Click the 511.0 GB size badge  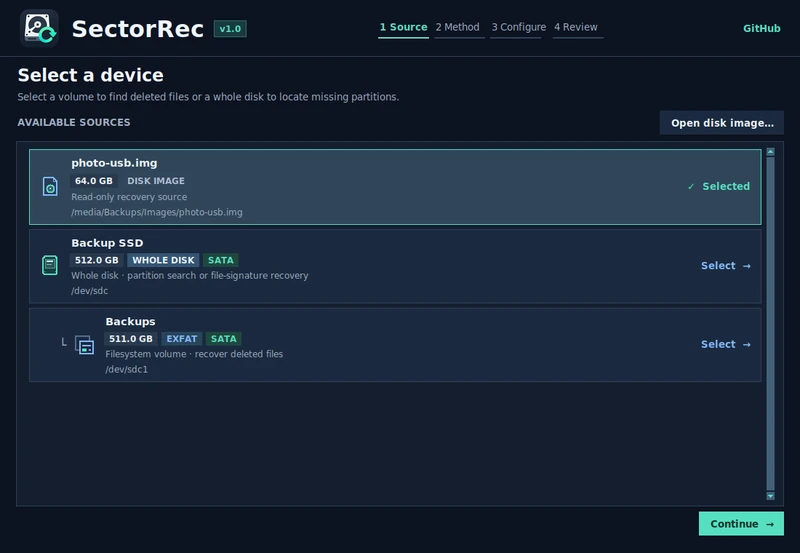(131, 339)
